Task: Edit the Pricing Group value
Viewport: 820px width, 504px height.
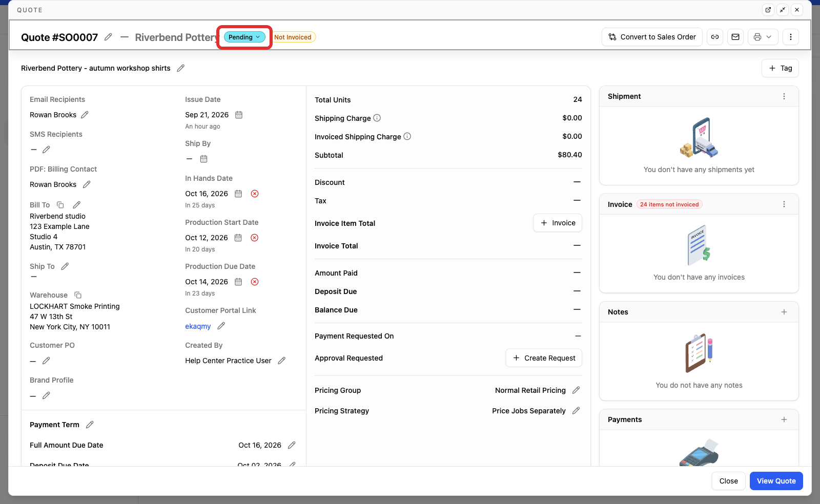Action: [576, 390]
